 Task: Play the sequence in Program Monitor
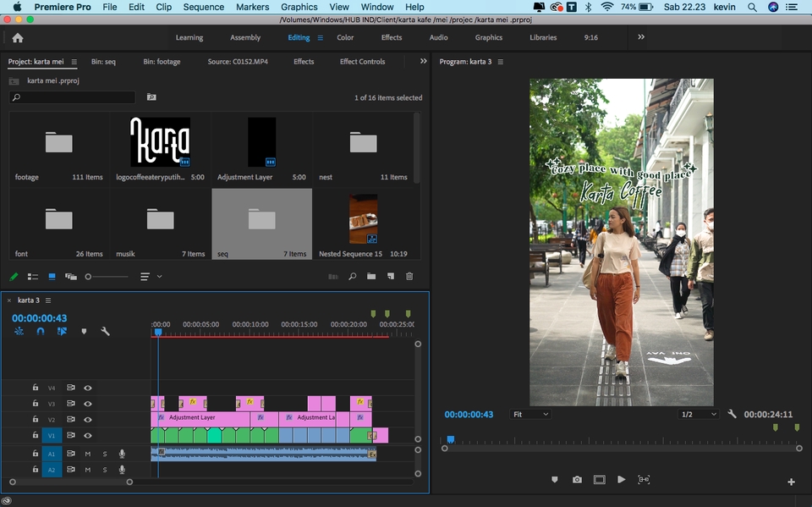coord(622,480)
